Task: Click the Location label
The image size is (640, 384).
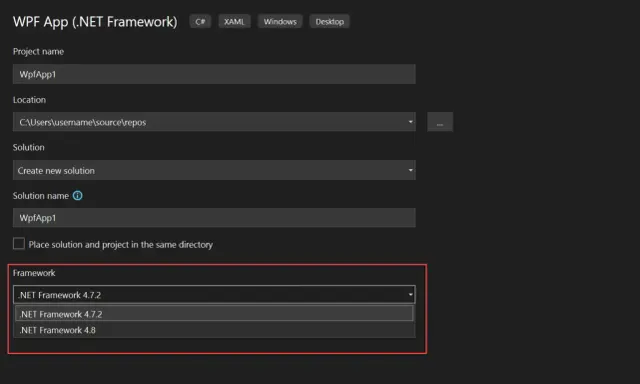Action: click(29, 100)
